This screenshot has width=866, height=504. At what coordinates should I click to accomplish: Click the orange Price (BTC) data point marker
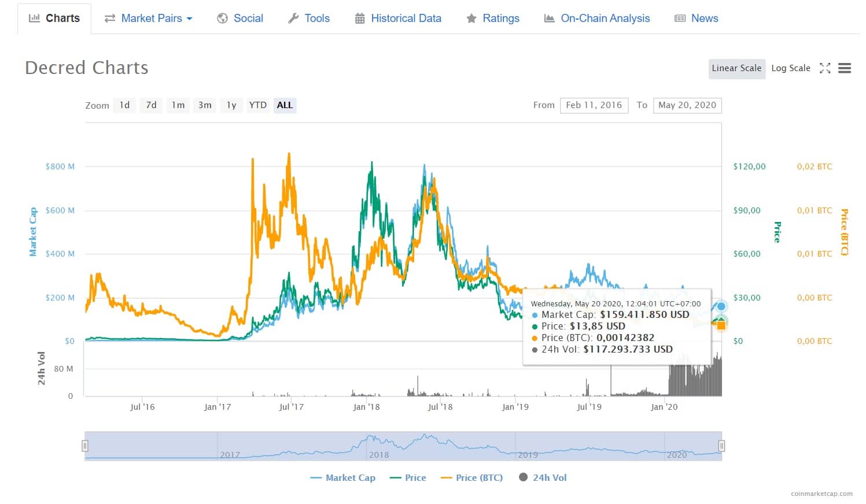click(721, 325)
